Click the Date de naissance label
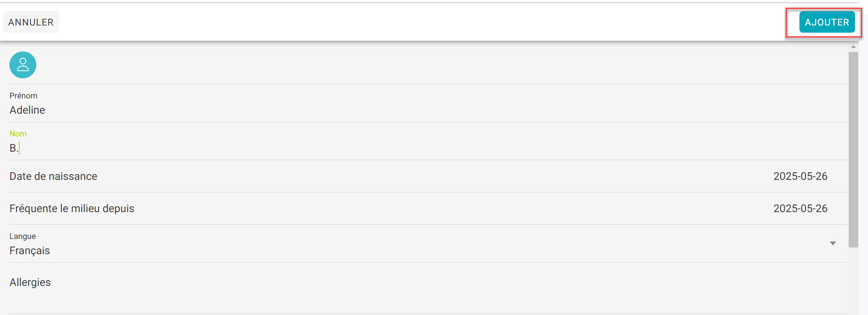 click(53, 176)
